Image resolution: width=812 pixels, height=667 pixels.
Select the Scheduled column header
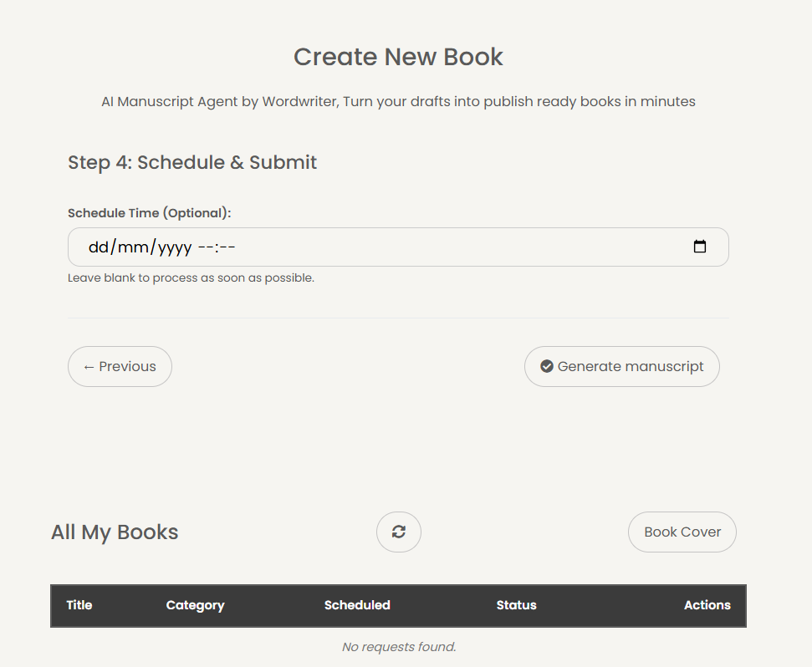point(357,605)
